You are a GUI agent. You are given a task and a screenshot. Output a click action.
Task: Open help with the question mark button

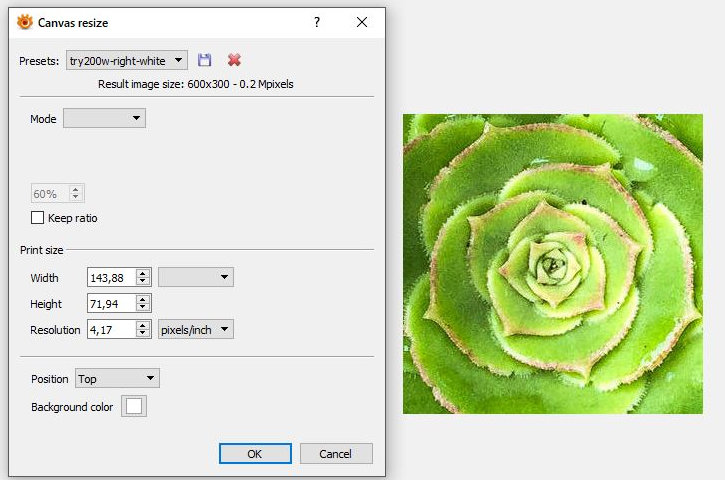[317, 22]
